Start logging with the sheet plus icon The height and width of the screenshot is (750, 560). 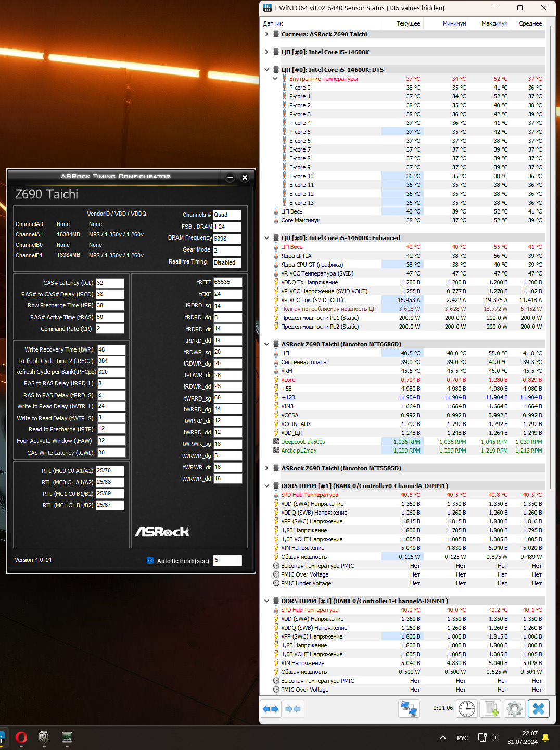491,709
